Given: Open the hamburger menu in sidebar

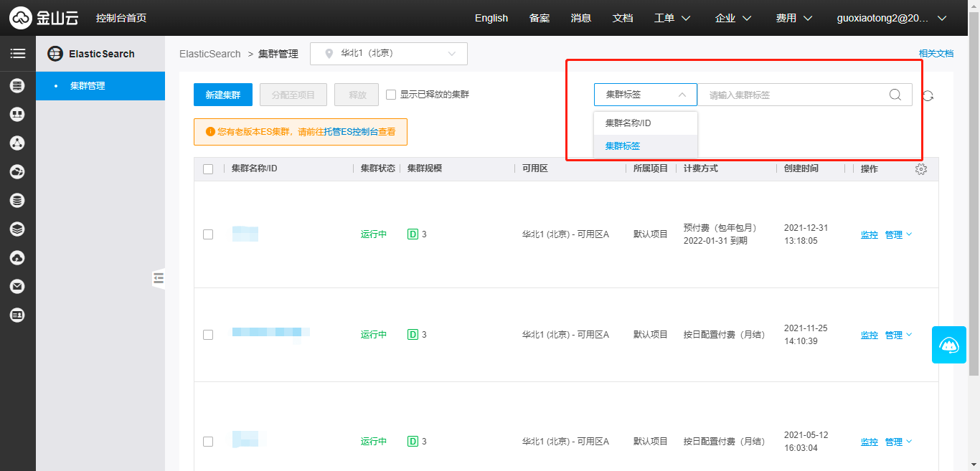Looking at the screenshot, I should point(17,54).
